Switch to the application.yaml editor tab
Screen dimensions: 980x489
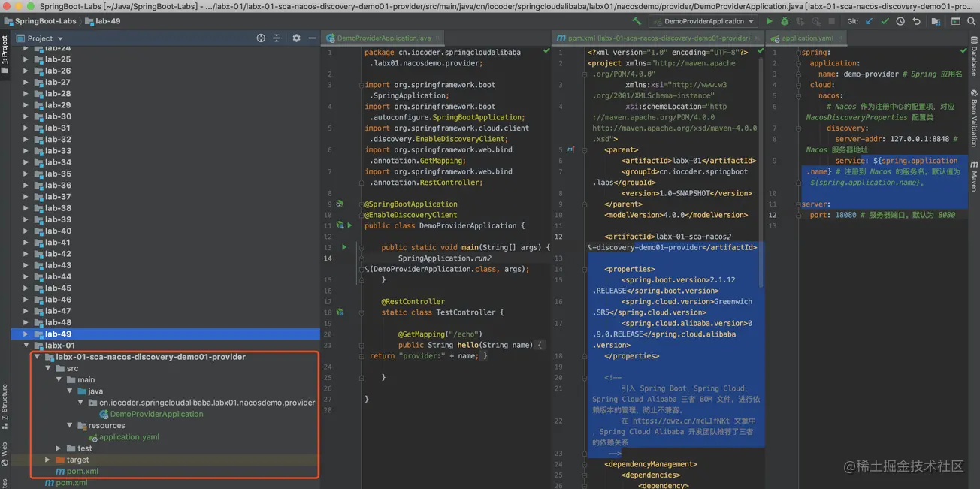(806, 38)
